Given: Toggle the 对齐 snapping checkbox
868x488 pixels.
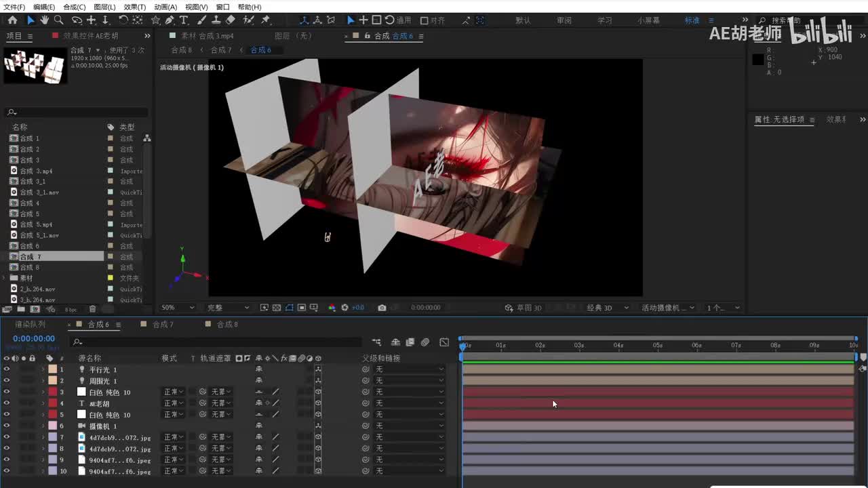Looking at the screenshot, I should tap(425, 20).
